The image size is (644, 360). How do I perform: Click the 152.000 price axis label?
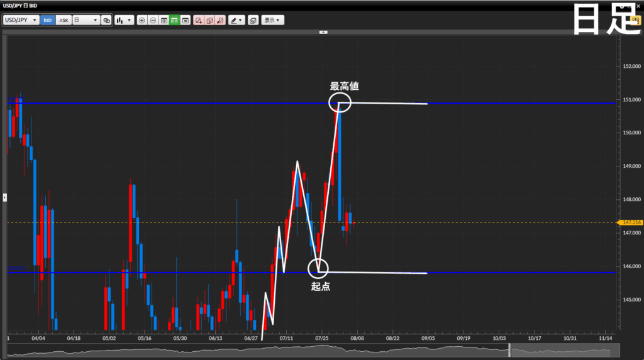pyautogui.click(x=631, y=66)
